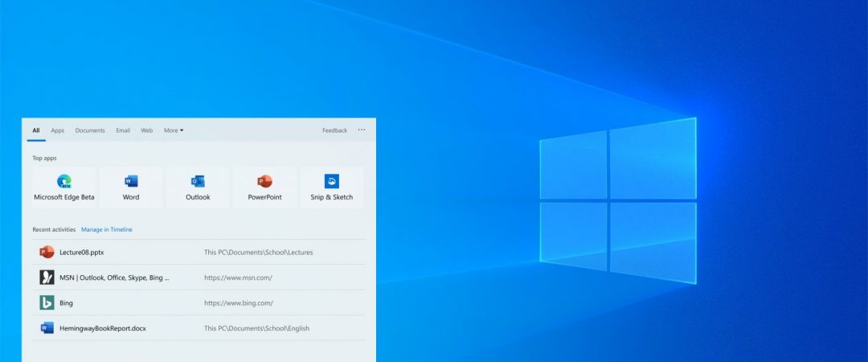Screen dimensions: 868x362
Task: Open MSN | Outlook, Office, Skype, Bing entry
Action: tap(199, 278)
